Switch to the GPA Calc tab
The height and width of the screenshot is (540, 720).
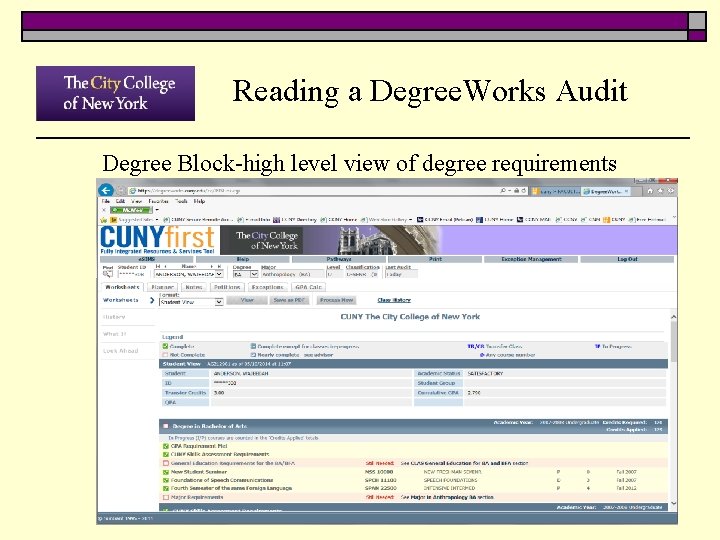coord(308,287)
